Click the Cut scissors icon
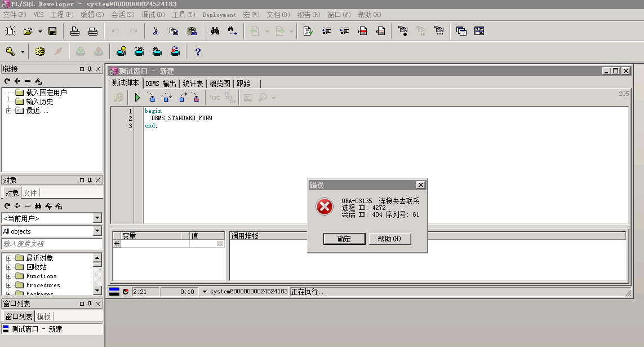The width and height of the screenshot is (644, 347). point(156,31)
